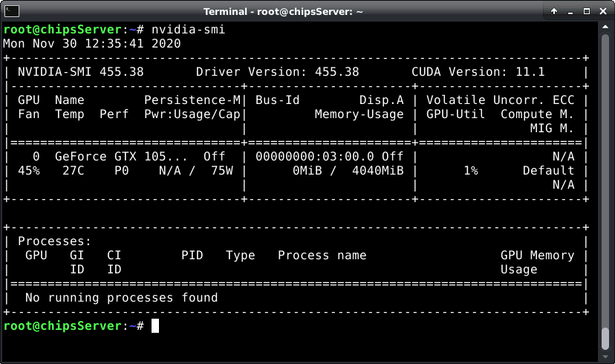
Task: Click the keep-above arrow button in title bar
Action: (554, 11)
